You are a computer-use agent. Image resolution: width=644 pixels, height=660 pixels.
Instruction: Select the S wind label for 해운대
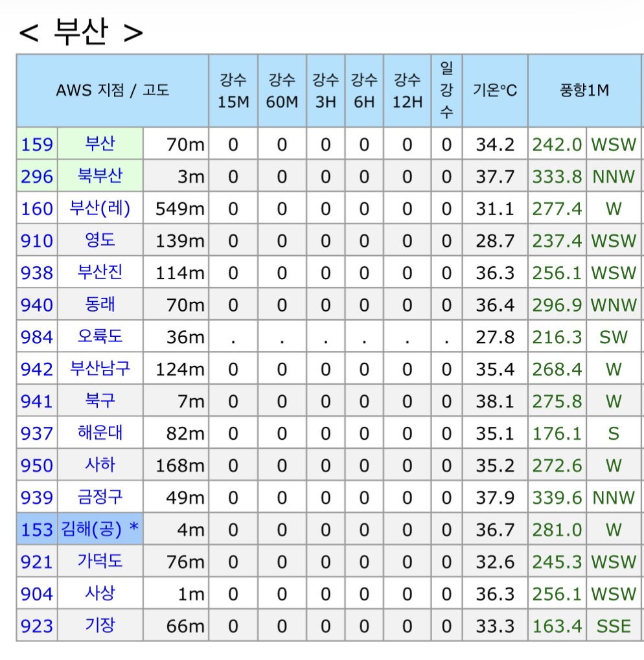[x=614, y=433]
